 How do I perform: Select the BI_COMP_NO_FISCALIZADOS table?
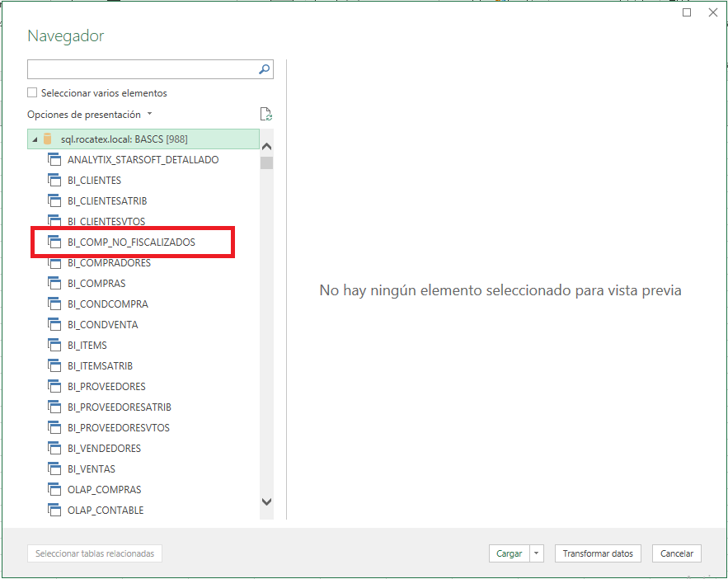click(x=131, y=242)
